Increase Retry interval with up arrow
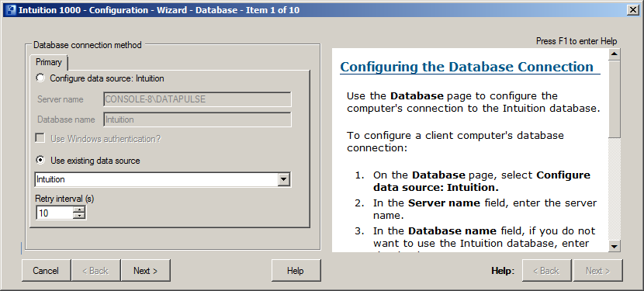 click(x=79, y=210)
